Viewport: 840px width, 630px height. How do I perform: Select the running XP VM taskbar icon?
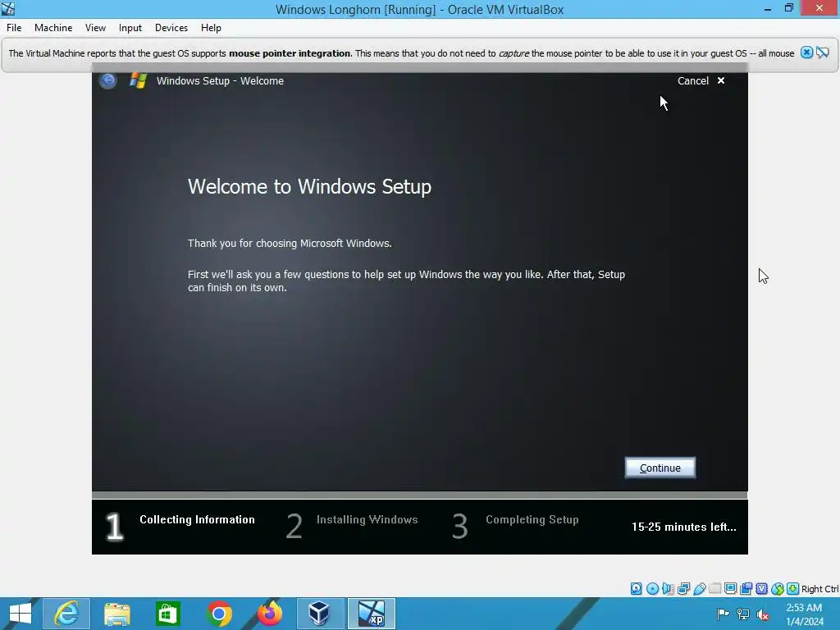(372, 614)
